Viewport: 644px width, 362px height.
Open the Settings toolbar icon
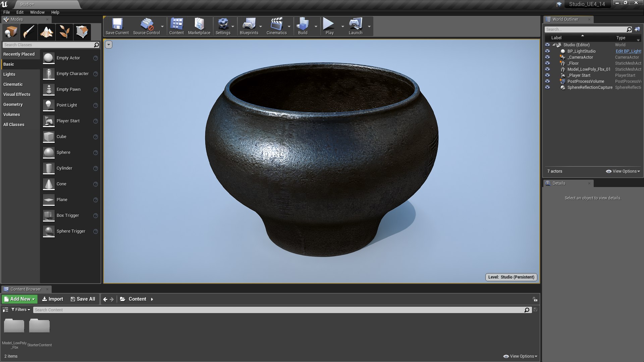click(x=223, y=26)
